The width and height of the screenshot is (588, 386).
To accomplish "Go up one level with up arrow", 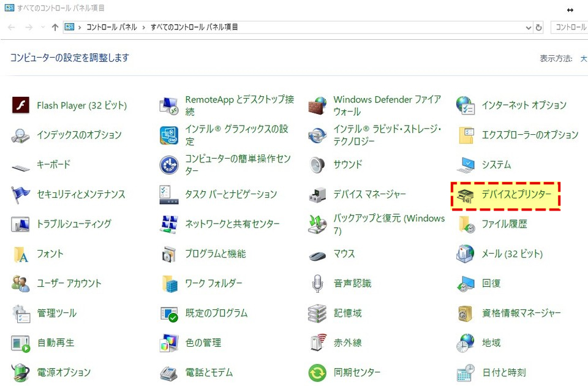I will point(55,28).
